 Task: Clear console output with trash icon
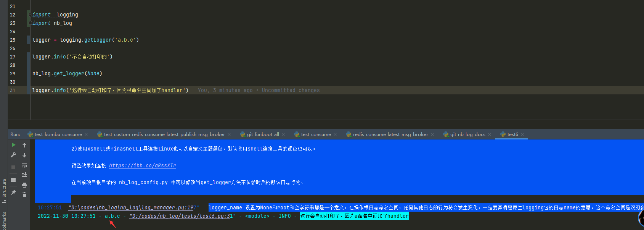pos(24,195)
